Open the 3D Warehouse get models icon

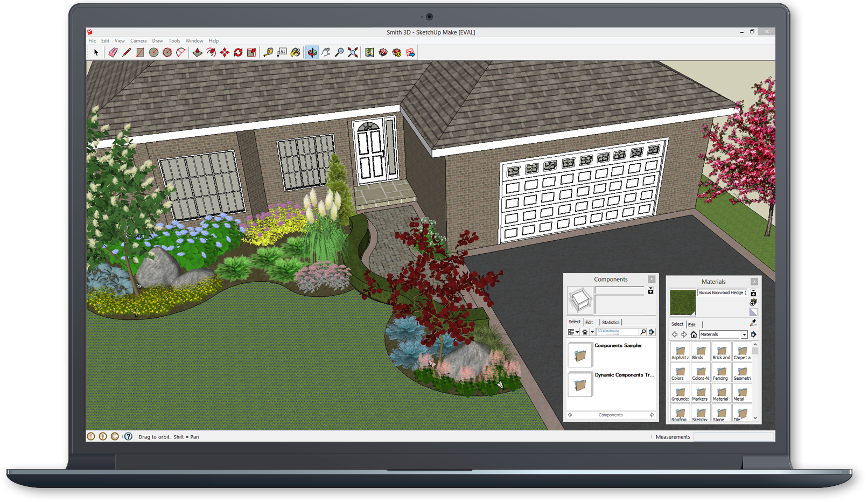[383, 52]
